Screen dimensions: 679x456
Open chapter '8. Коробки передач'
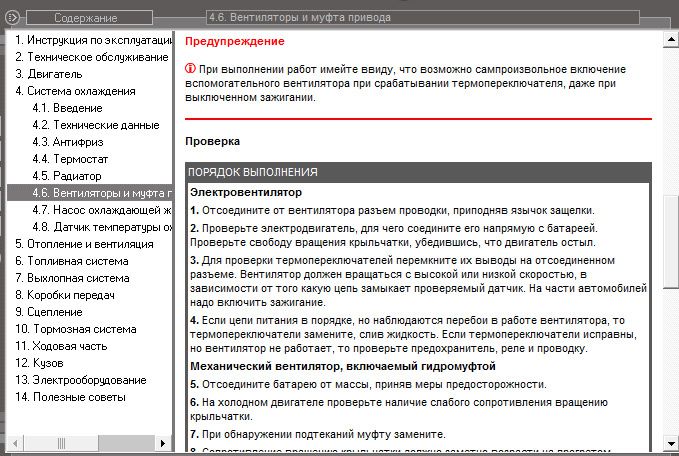65,295
